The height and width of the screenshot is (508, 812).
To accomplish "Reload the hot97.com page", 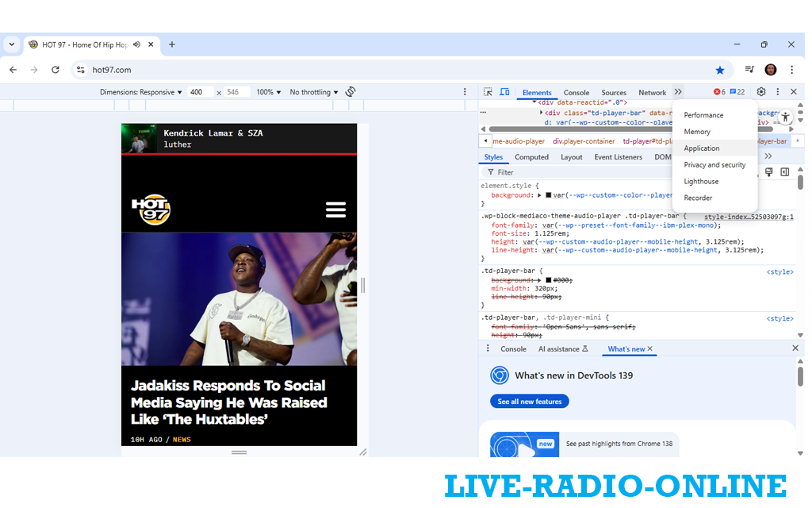I will (x=56, y=70).
